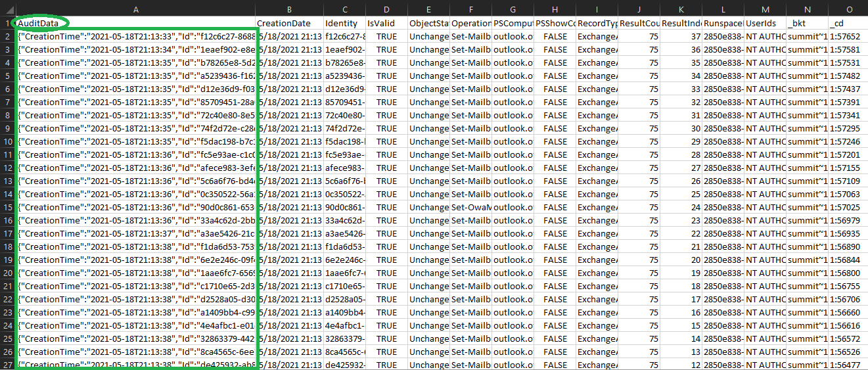This screenshot has width=868, height=370.
Task: Select ObjectState Unchange cell in row 19
Action: (x=428, y=260)
